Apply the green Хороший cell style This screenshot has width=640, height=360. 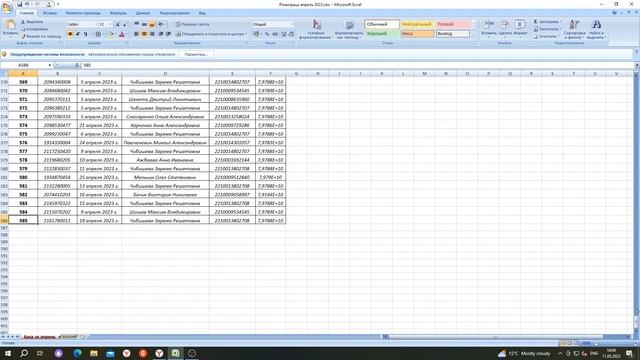[x=382, y=34]
